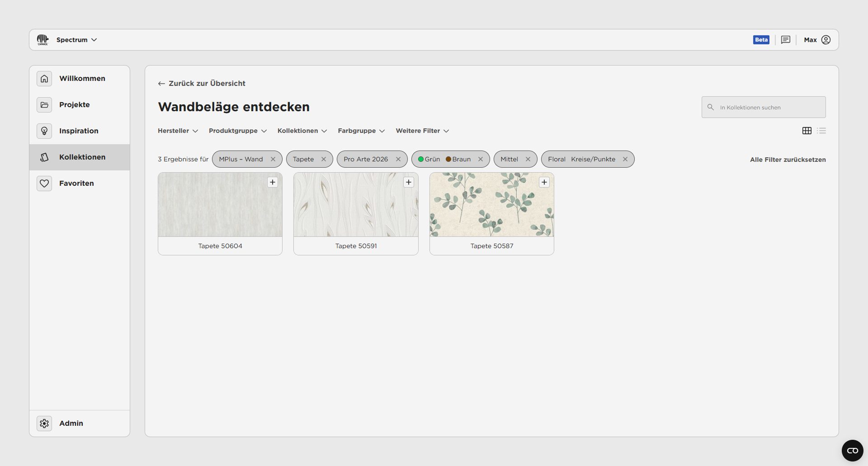Click Alle Filter zurücksetzen
868x466 pixels.
(788, 160)
